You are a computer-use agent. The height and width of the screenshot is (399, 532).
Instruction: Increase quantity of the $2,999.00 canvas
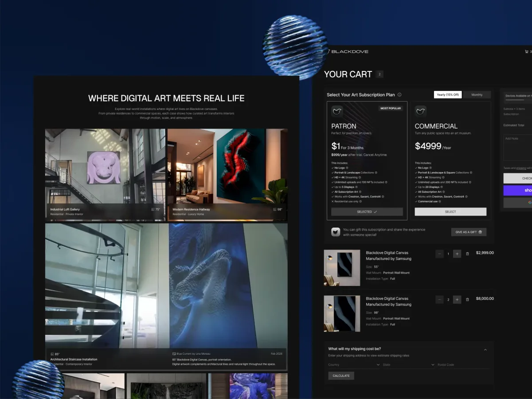pyautogui.click(x=457, y=254)
